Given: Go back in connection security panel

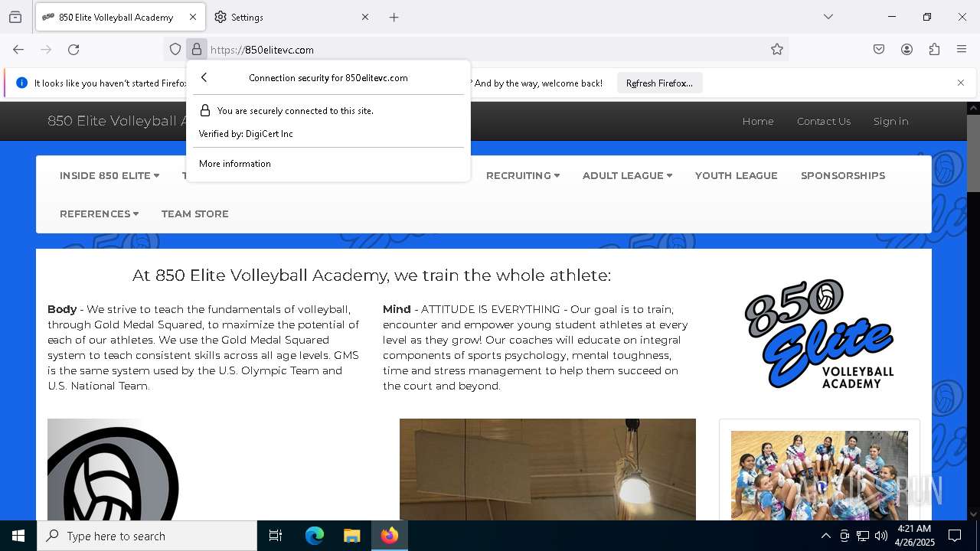Looking at the screenshot, I should click(204, 77).
